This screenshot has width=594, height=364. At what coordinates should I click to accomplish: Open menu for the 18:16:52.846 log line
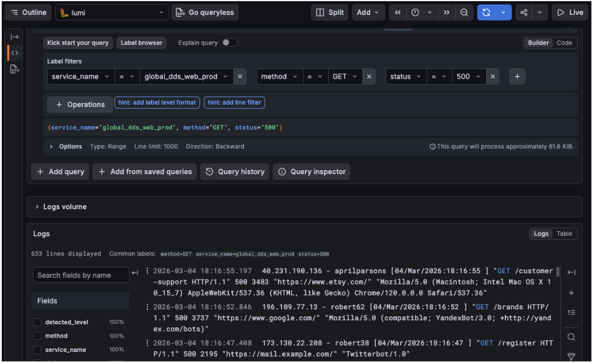[147, 307]
